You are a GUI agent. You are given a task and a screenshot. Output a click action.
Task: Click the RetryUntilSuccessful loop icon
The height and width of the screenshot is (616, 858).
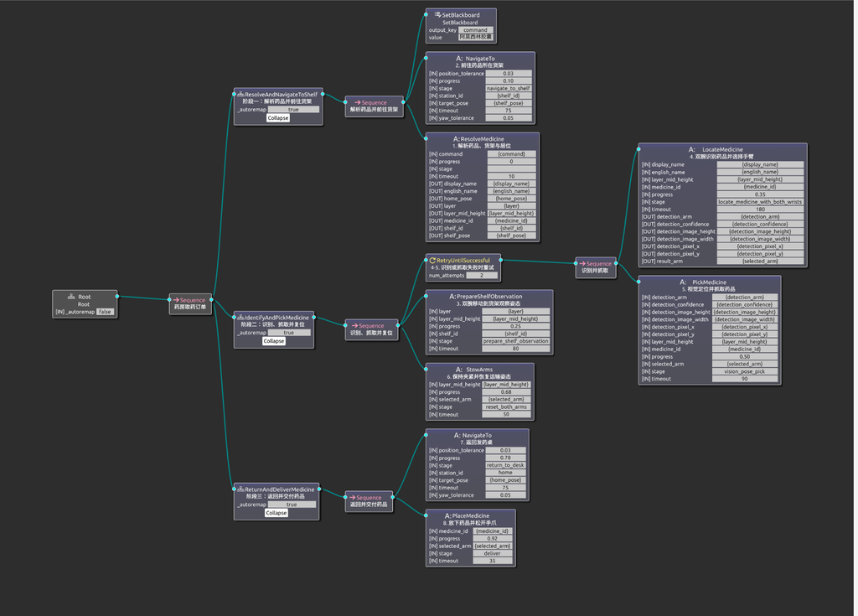432,261
